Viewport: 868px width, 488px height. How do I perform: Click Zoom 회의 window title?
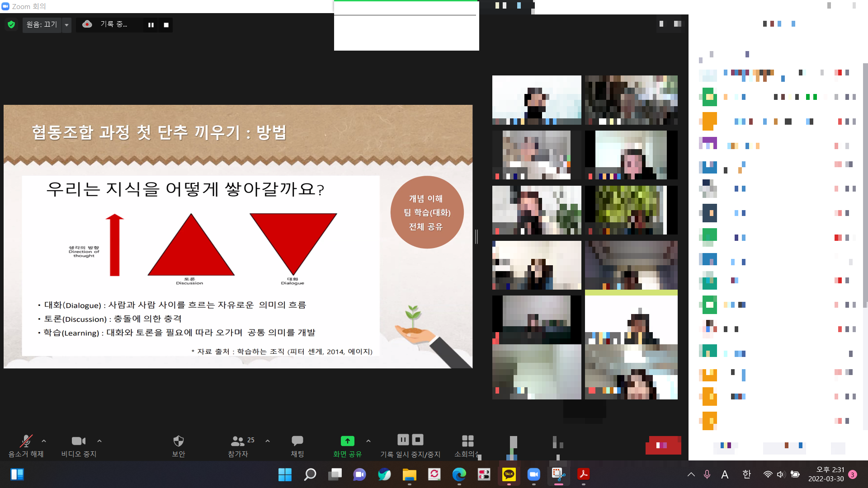29,6
